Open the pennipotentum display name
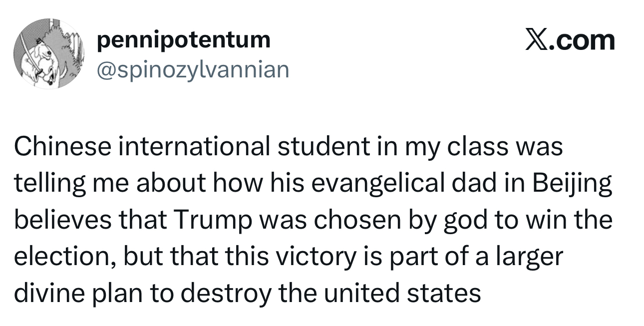Viewport: 644px width, 326px height. [x=184, y=39]
